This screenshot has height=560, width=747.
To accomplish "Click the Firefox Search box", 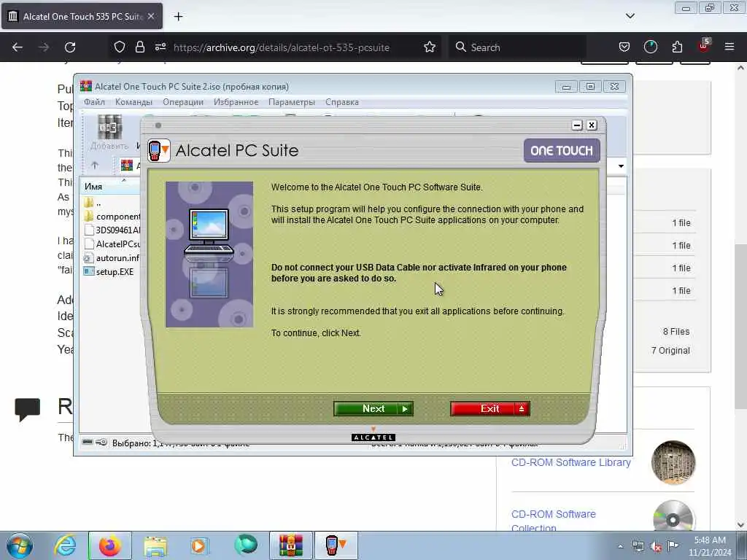I will [x=517, y=47].
